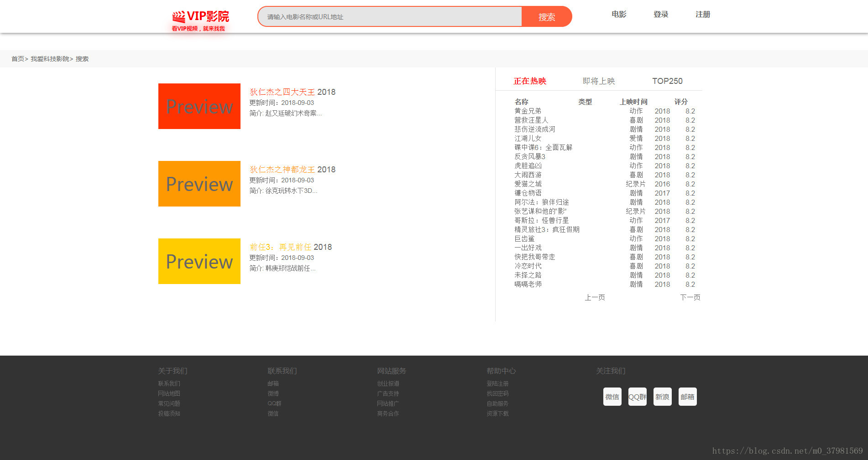Click the 评分 column header
Image resolution: width=868 pixels, height=460 pixels.
[681, 102]
